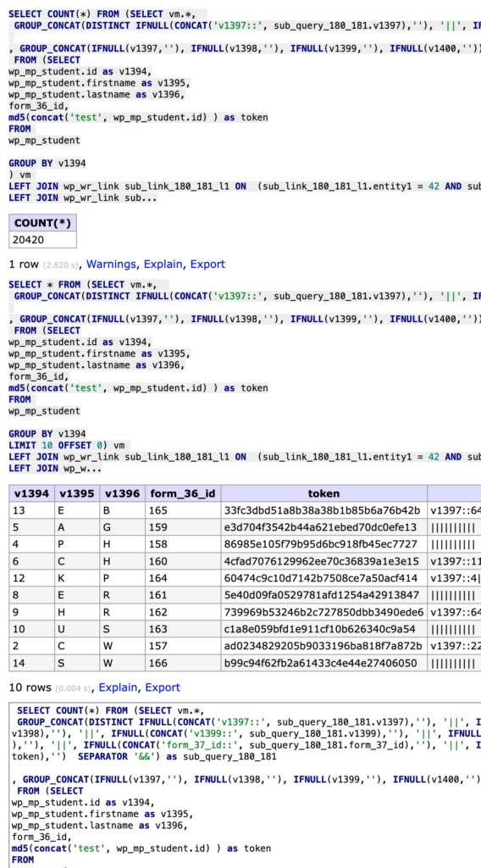Click the token column header

tap(323, 493)
